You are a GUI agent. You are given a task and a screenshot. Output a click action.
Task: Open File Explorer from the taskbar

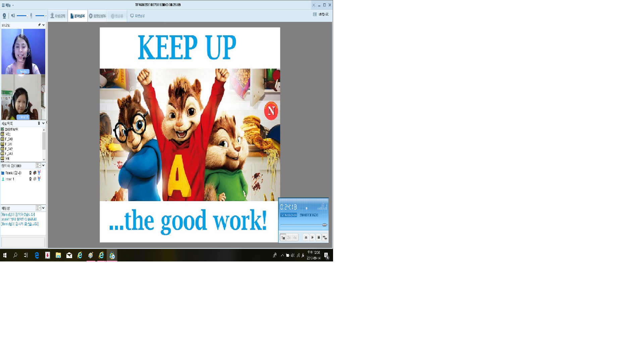(58, 255)
